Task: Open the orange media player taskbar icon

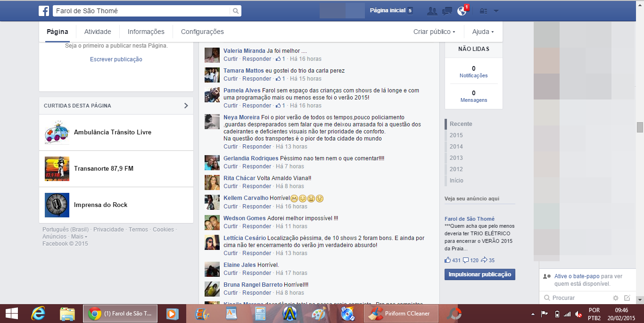Action: pyautogui.click(x=172, y=314)
